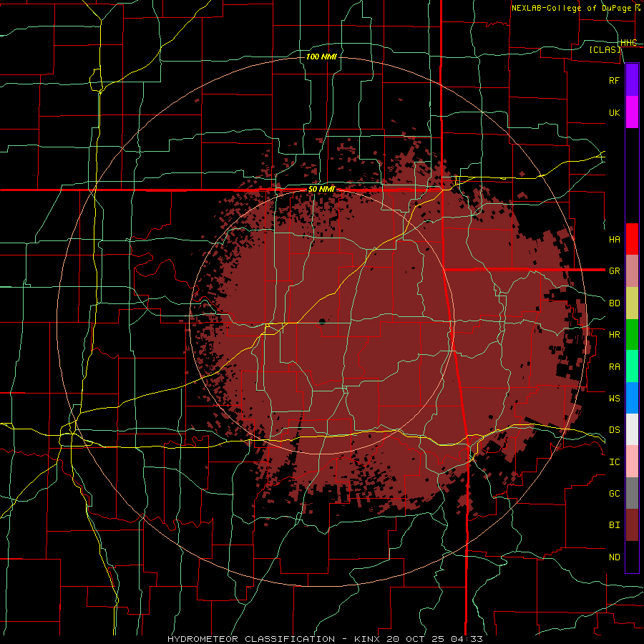
Task: Click the HA red legend swatch
Action: tap(632, 239)
